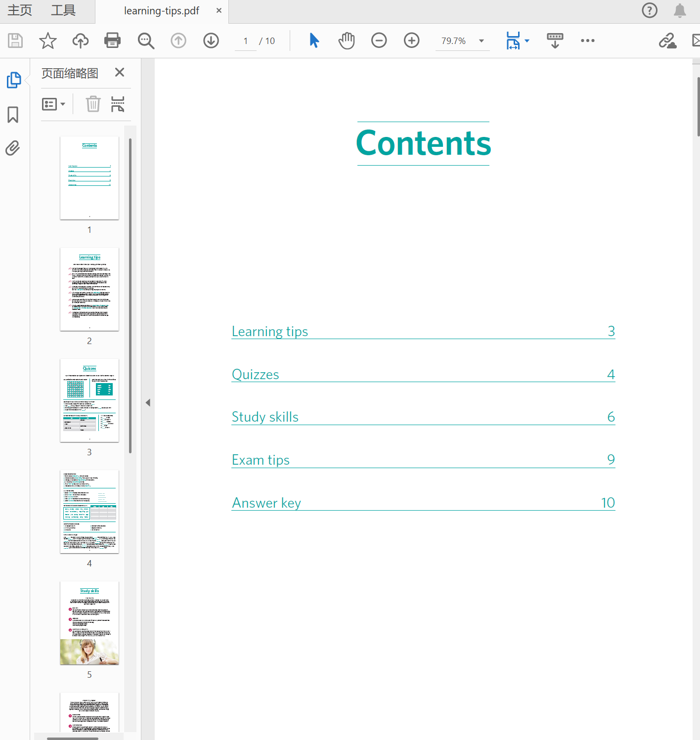Expand the fit-page view options dropdown

coord(527,41)
